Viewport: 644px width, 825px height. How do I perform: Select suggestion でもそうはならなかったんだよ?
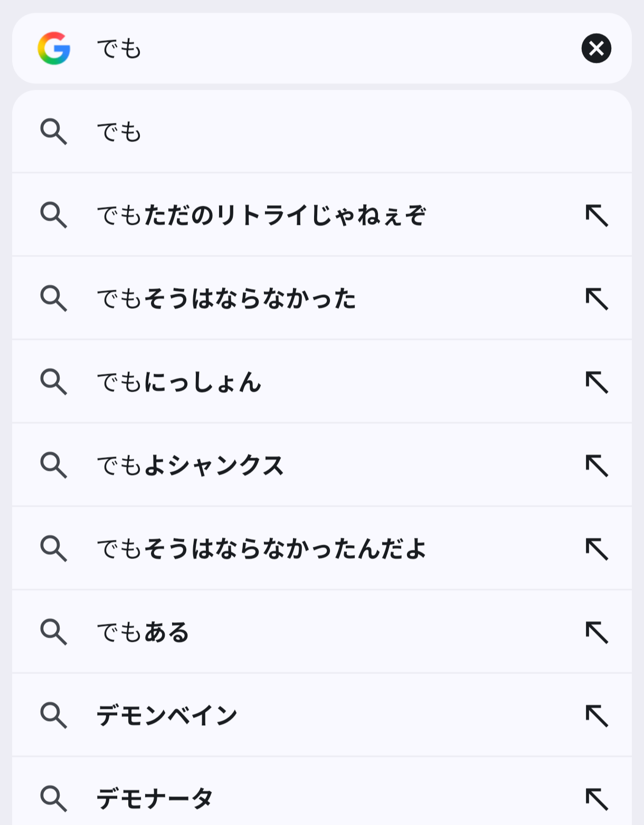coord(261,549)
